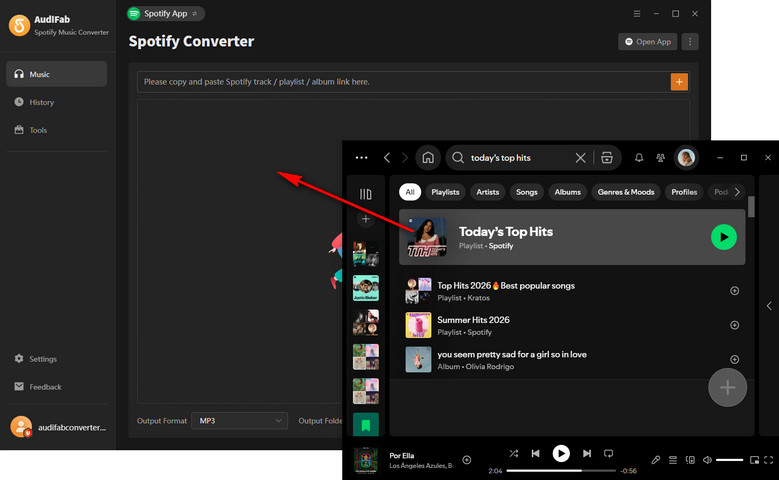Screen dimensions: 779x480
Task: Open Spotify Friend Activity icon
Action: 660,158
